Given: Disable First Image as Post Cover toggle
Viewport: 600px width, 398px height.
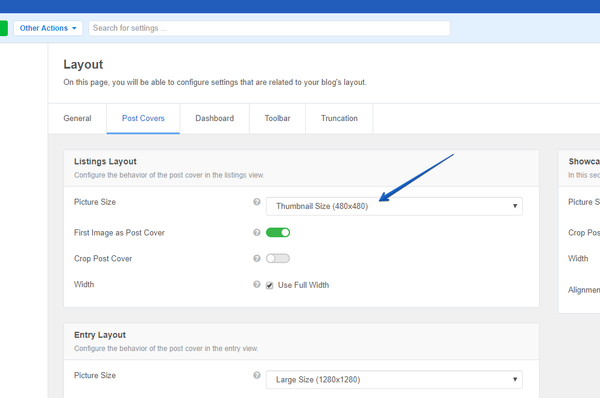Looking at the screenshot, I should click(278, 232).
